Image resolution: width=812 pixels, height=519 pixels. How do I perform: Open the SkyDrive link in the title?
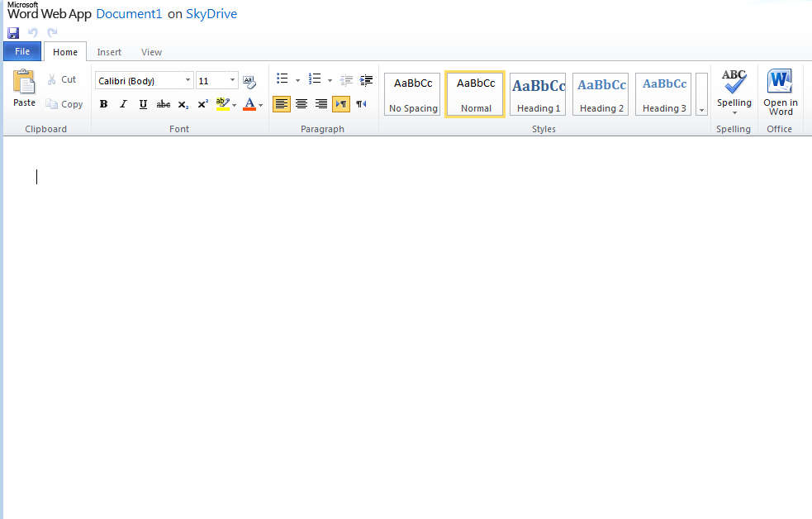211,14
